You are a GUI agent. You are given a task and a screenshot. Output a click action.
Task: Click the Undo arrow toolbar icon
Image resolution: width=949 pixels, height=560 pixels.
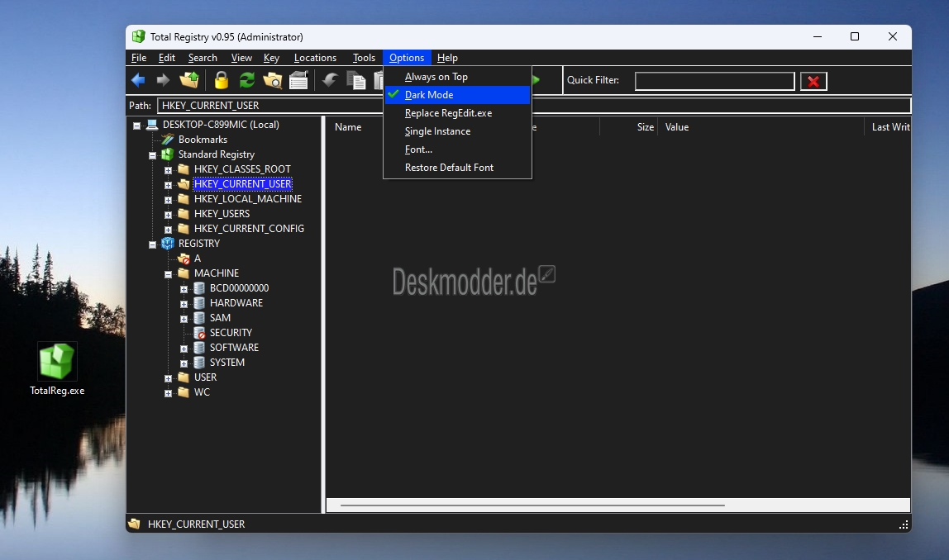330,80
